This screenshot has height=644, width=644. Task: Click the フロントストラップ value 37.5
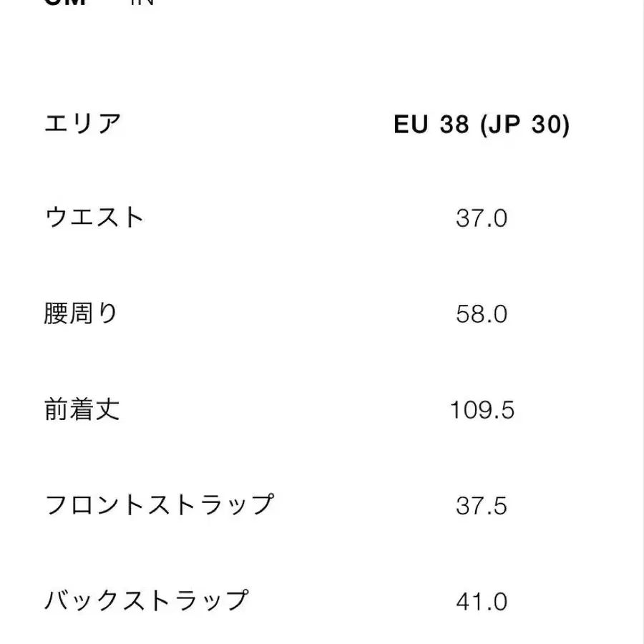tap(482, 506)
